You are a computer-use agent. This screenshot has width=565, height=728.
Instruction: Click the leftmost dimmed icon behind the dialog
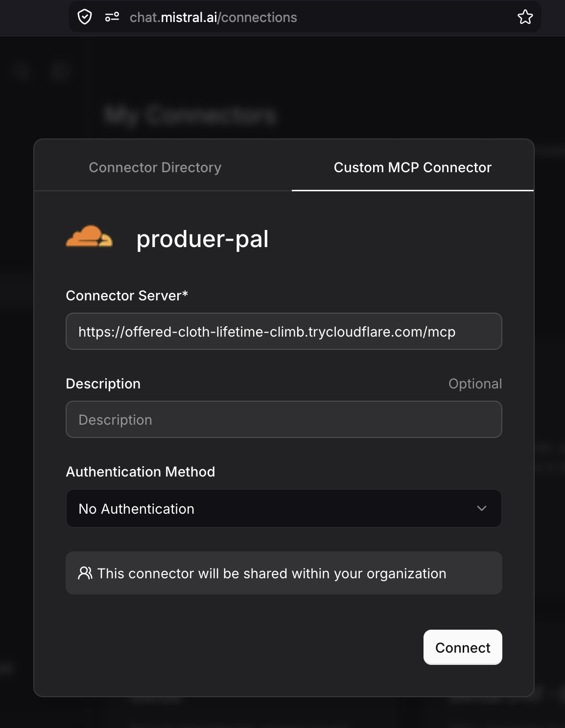pyautogui.click(x=21, y=71)
